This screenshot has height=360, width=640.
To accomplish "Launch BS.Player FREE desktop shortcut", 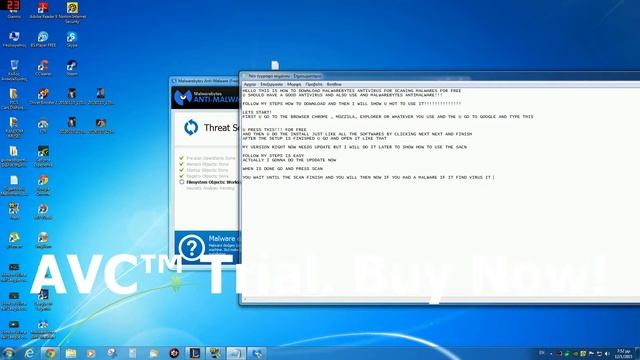I will tap(43, 39).
